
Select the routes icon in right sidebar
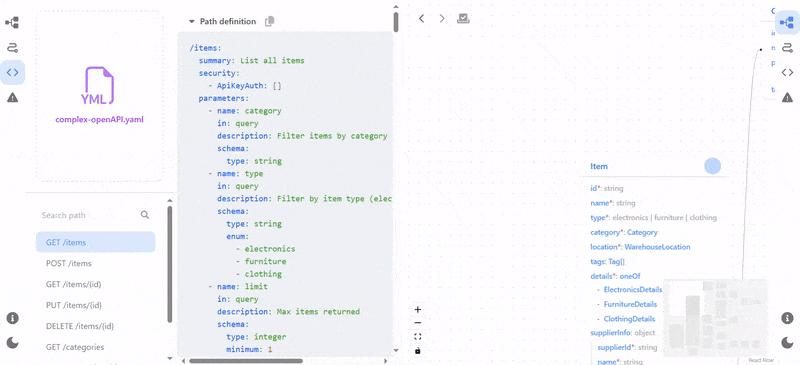pyautogui.click(x=787, y=47)
